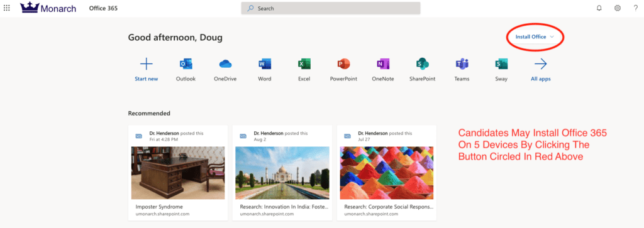Open the Innovation In India research card
The height and width of the screenshot is (228, 644).
click(x=282, y=173)
